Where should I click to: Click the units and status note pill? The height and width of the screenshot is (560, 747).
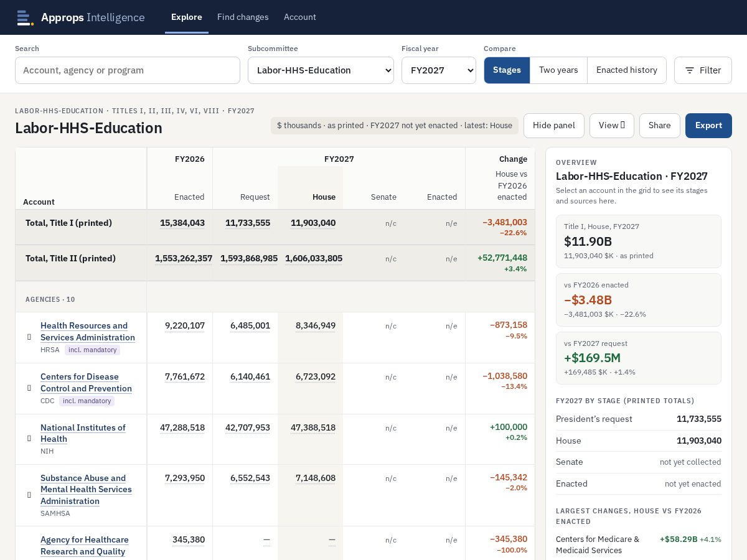click(x=395, y=126)
